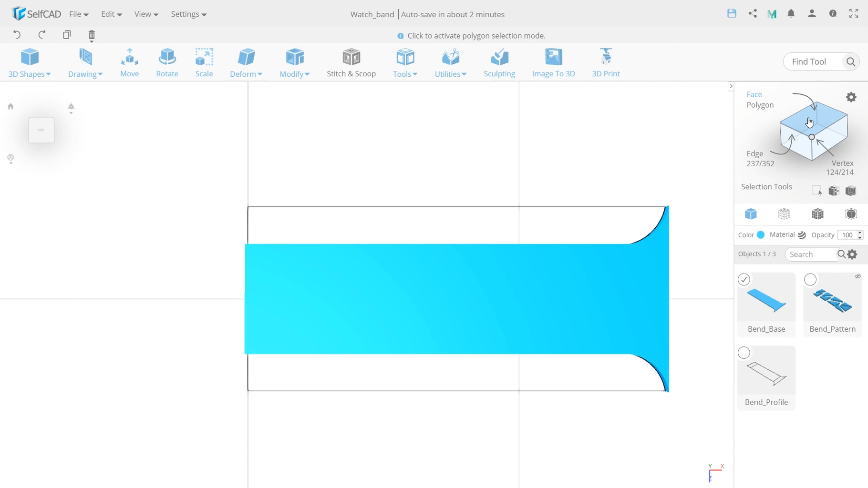Open the Settings menu
Screen dimensions: 868x488
coord(188,14)
